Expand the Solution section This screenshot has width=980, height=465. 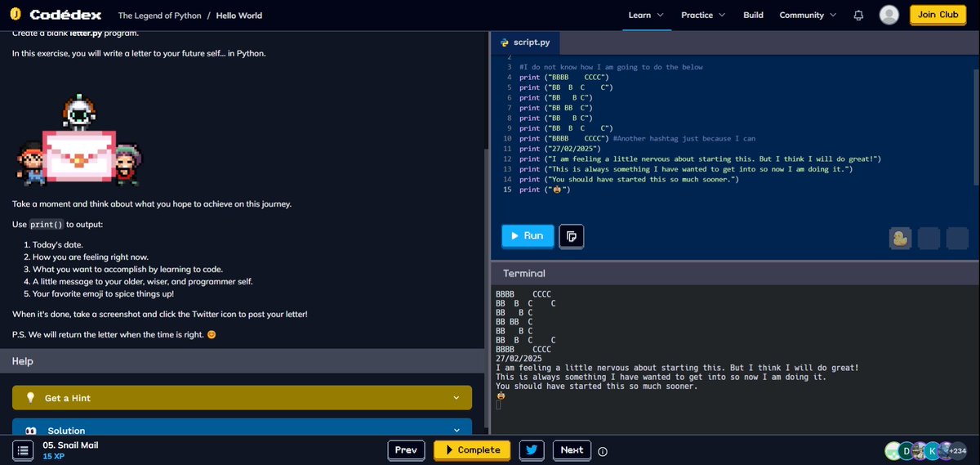(x=242, y=428)
